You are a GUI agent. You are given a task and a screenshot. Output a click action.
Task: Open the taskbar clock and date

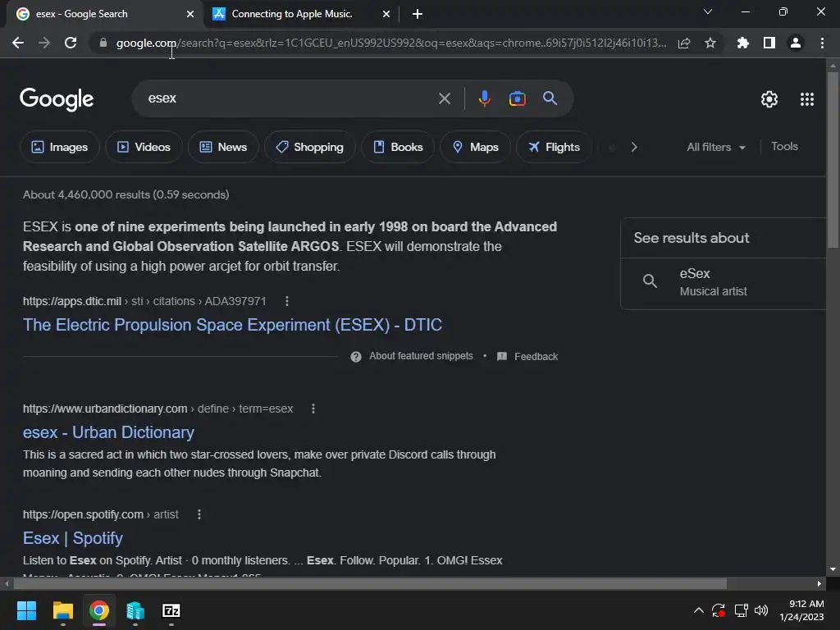point(801,610)
